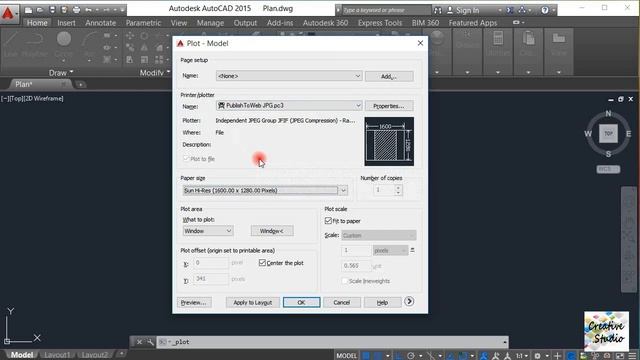Click the Plot printer icon in quick access toolbar
This screenshot has width=640, height=360.
pos(76,10)
